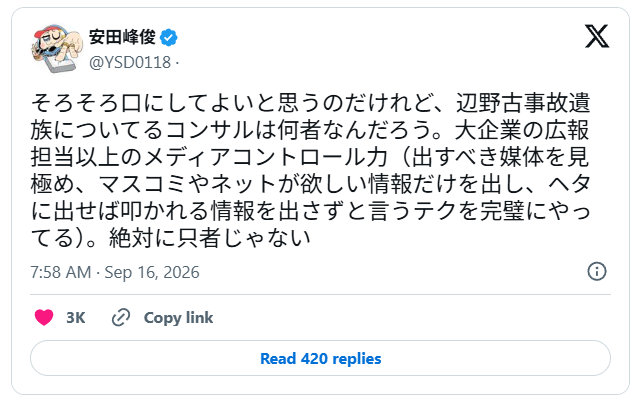Open Read 420 replies
The height and width of the screenshot is (400, 638).
point(320,358)
